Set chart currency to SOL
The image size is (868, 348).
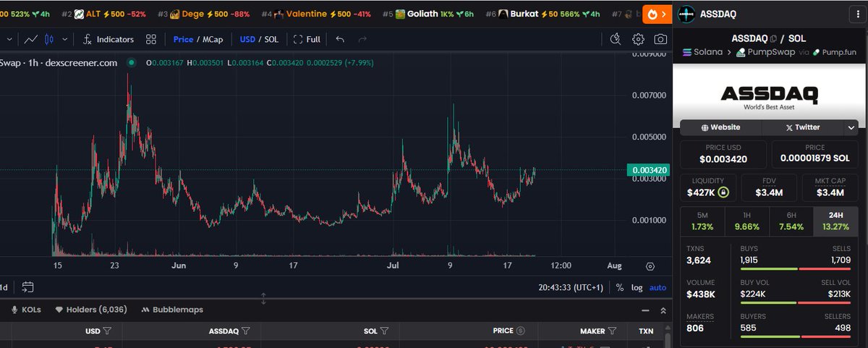click(270, 39)
